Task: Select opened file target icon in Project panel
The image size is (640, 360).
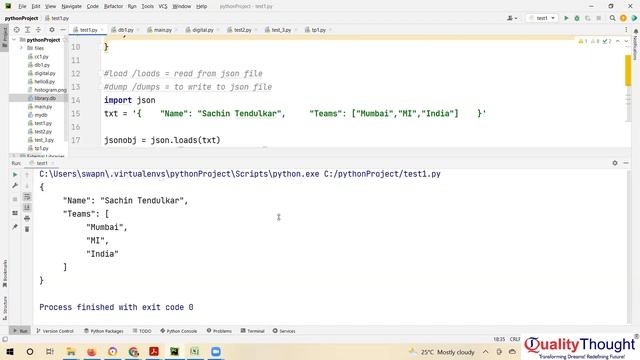Action: coord(17,30)
